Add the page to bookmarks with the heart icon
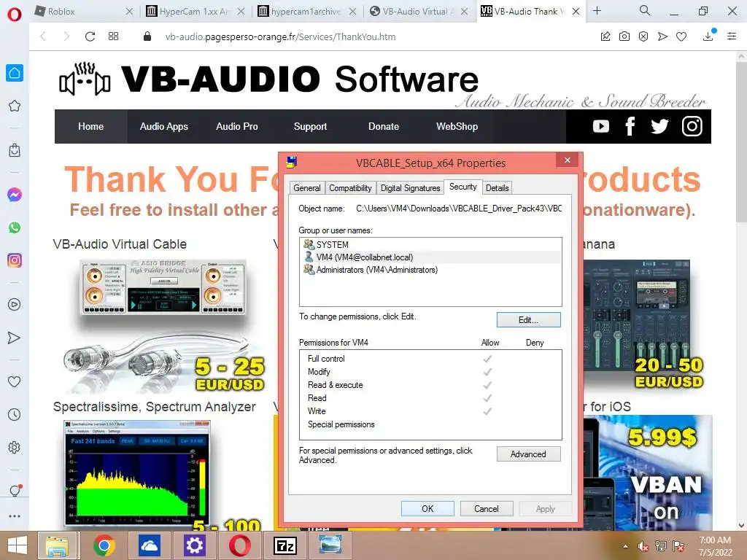 [681, 36]
